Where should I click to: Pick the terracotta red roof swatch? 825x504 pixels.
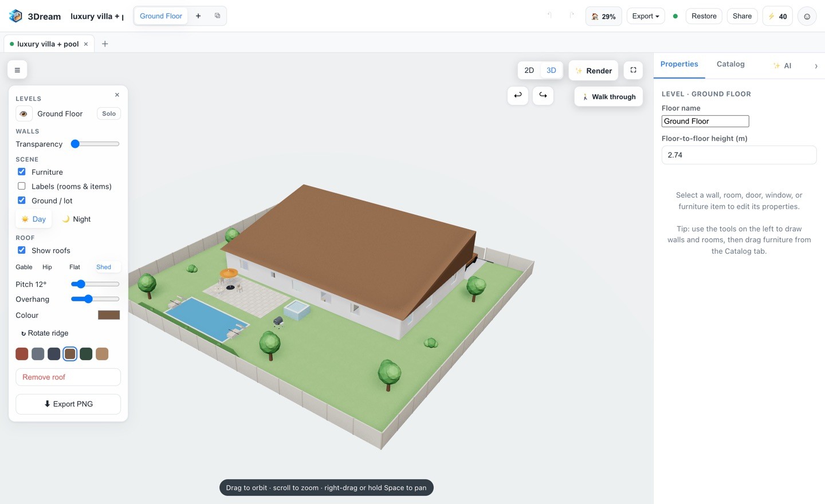(22, 354)
